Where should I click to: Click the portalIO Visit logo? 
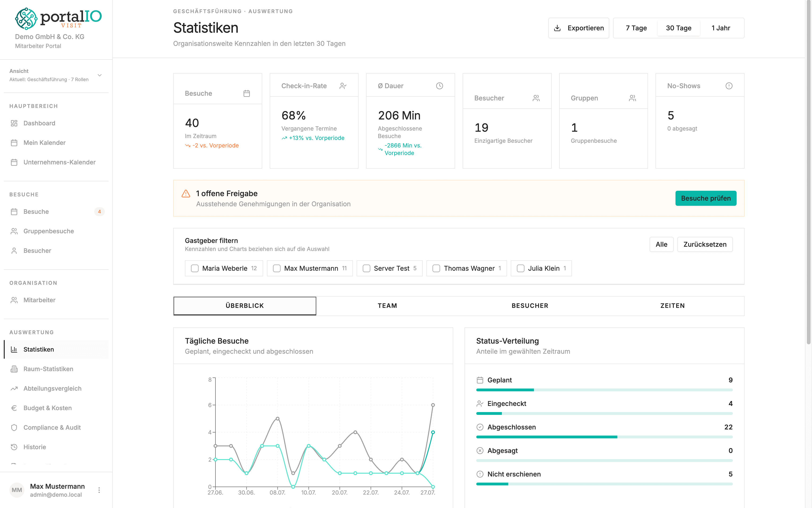point(58,19)
